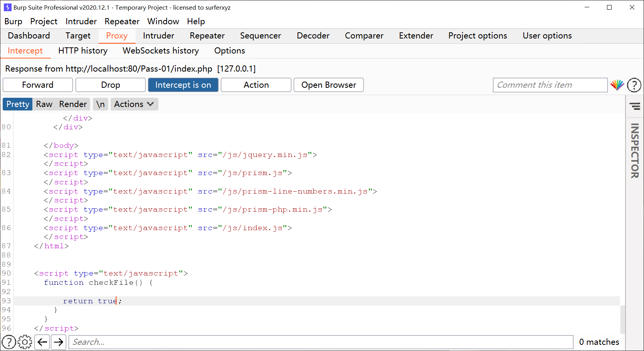Click the Search input field

321,342
